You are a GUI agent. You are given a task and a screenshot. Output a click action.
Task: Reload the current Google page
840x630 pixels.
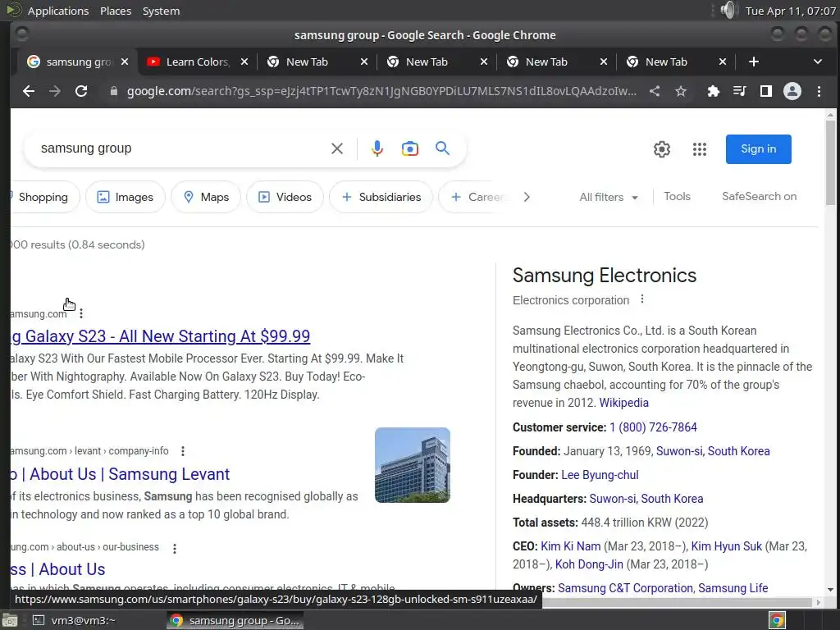pyautogui.click(x=81, y=91)
